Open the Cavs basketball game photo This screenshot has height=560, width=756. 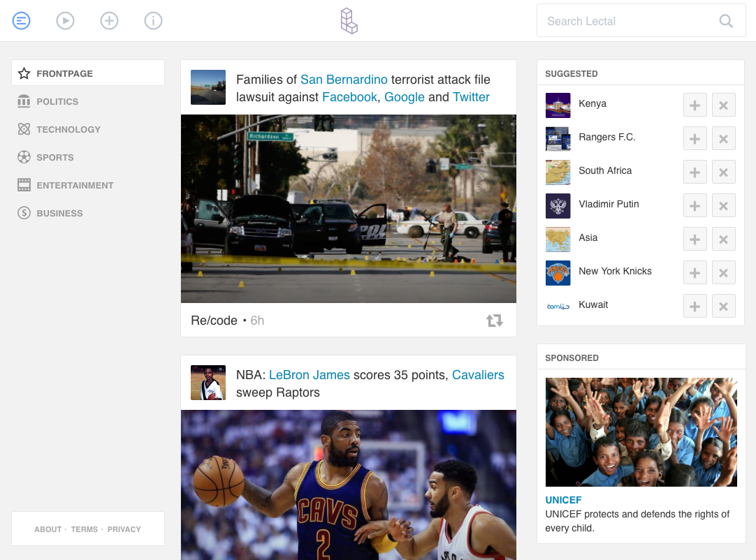(349, 485)
